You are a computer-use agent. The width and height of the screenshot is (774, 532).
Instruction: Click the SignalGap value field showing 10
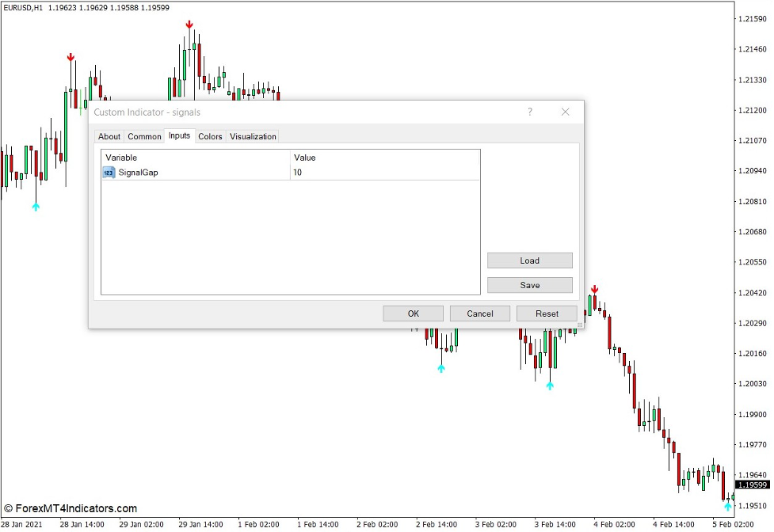pos(384,172)
